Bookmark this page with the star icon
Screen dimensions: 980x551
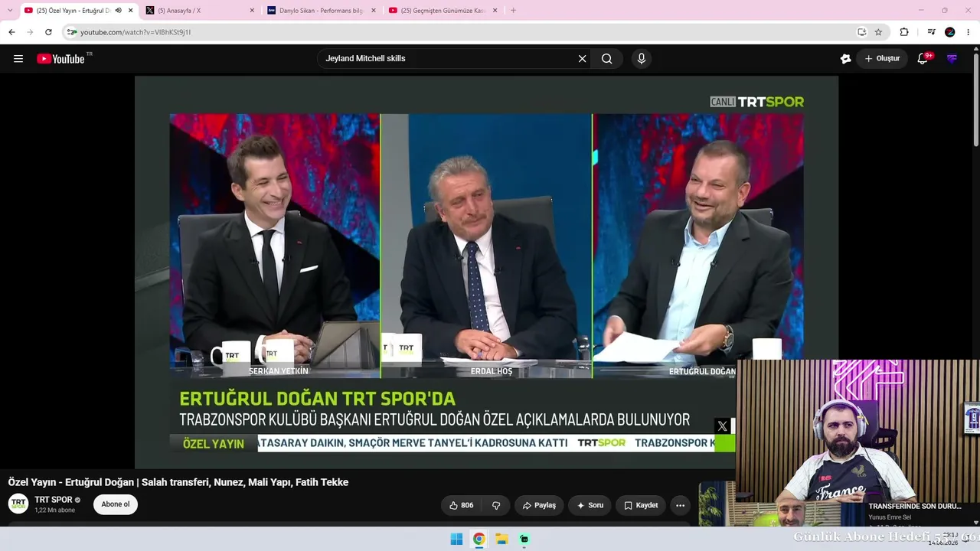click(x=878, y=32)
